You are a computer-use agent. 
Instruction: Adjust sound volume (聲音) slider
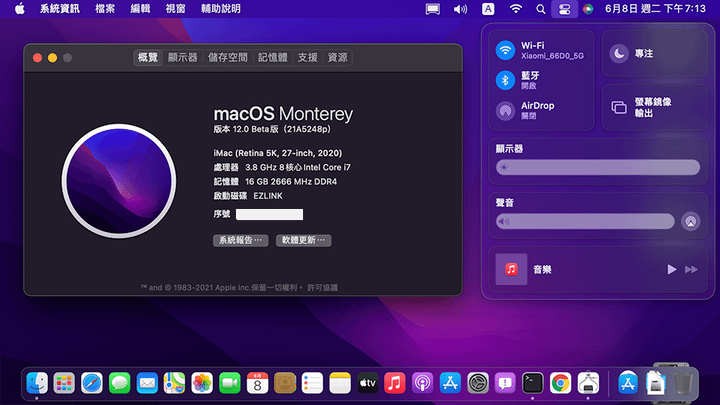coord(585,221)
